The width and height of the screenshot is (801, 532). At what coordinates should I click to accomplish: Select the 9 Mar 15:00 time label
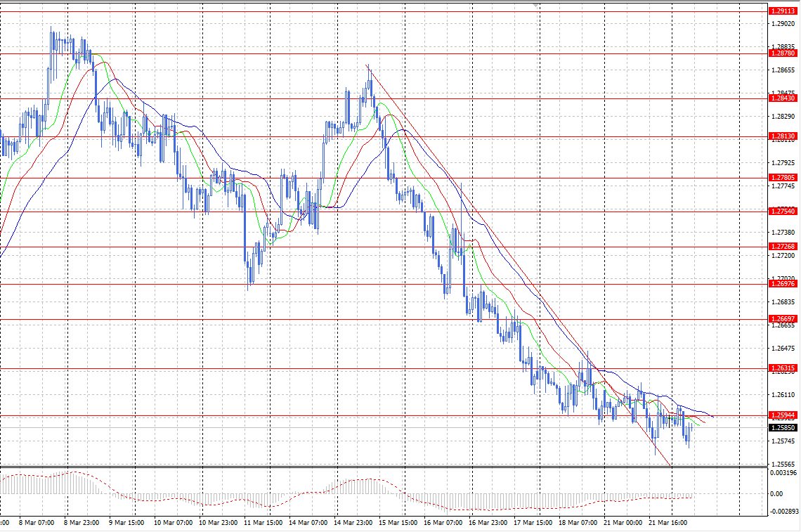(126, 523)
